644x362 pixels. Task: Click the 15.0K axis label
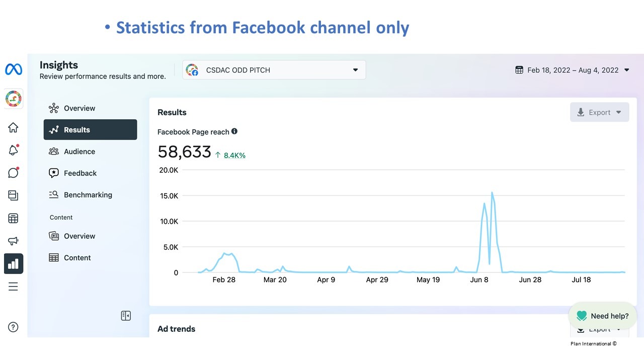[169, 196]
